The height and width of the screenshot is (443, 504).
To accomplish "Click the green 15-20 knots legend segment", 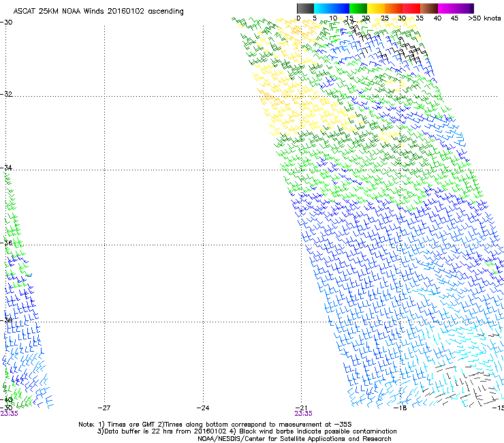I will [x=358, y=8].
